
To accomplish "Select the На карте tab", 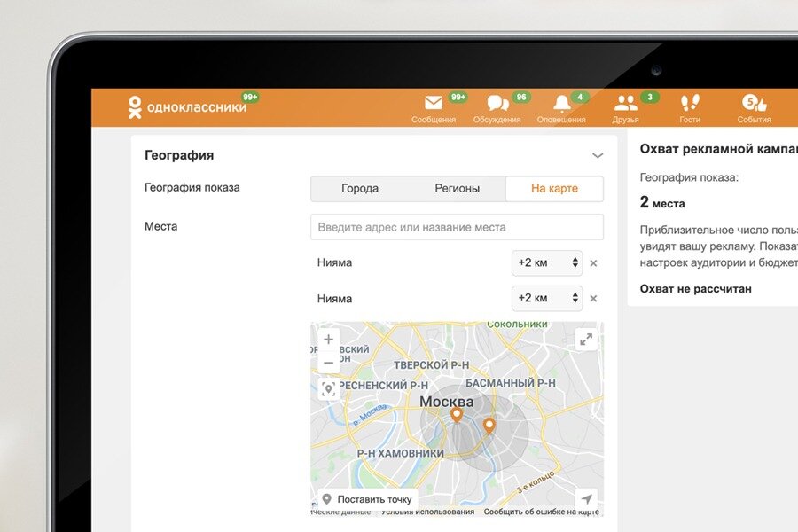I will (555, 188).
